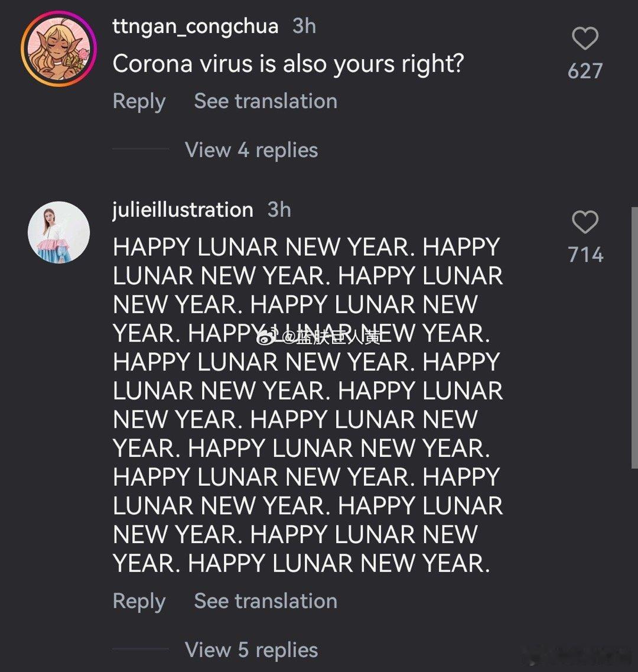Open the julieillustration username link
Viewport: 638px width, 672px height.
tap(183, 210)
